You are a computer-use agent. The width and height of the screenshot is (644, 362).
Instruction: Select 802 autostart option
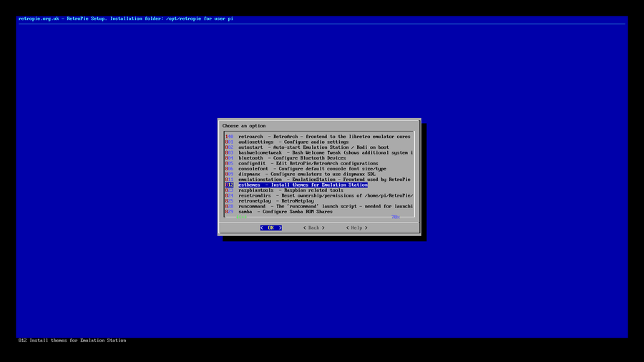coord(307,147)
